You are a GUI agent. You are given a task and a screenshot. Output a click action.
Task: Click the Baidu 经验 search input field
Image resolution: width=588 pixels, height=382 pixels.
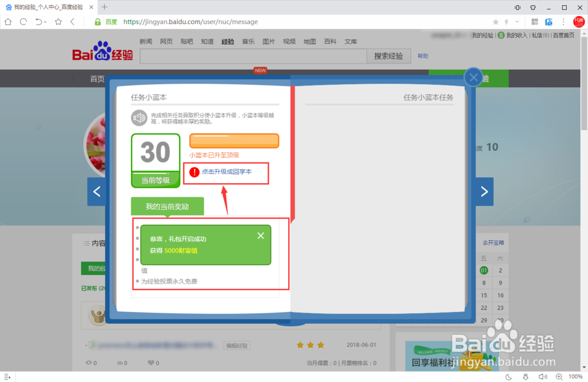point(253,56)
